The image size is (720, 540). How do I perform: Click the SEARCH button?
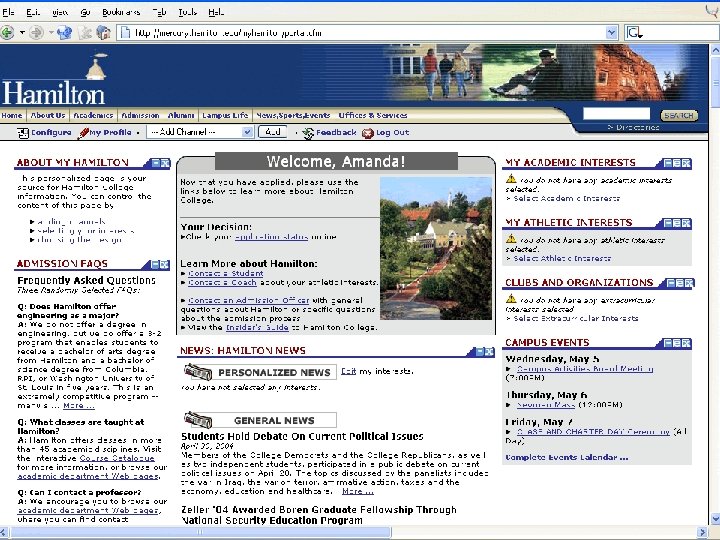click(679, 115)
